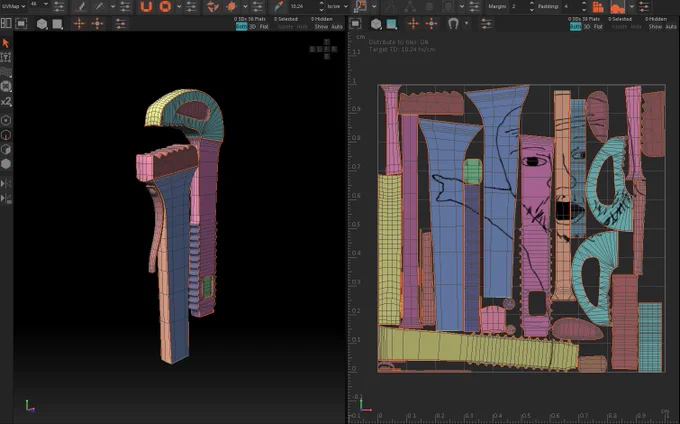Click the Padding value field
The image size is (680, 424).
(x=571, y=7)
